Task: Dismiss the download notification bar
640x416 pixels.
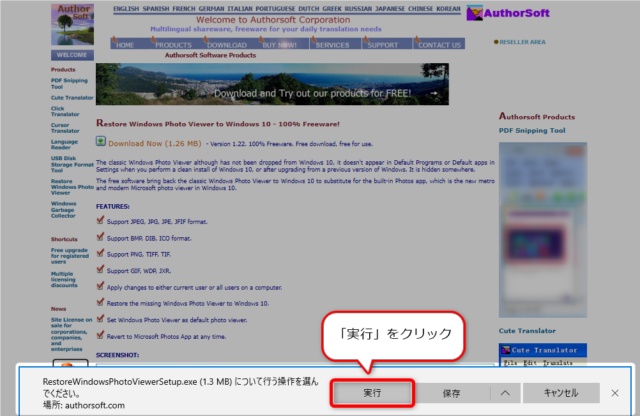Action: [x=615, y=393]
